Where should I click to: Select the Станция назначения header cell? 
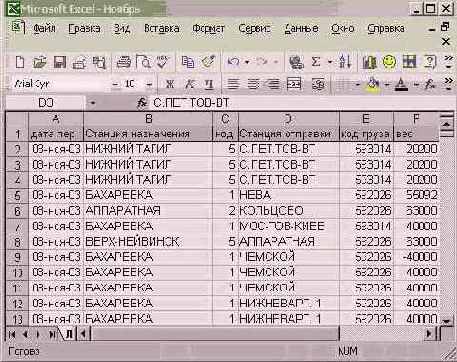point(148,134)
